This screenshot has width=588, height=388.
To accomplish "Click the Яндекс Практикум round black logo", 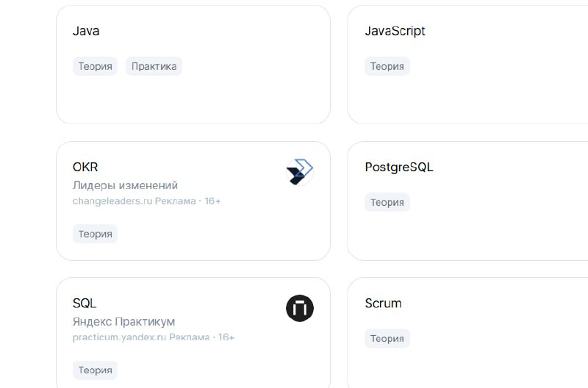I will pos(300,308).
